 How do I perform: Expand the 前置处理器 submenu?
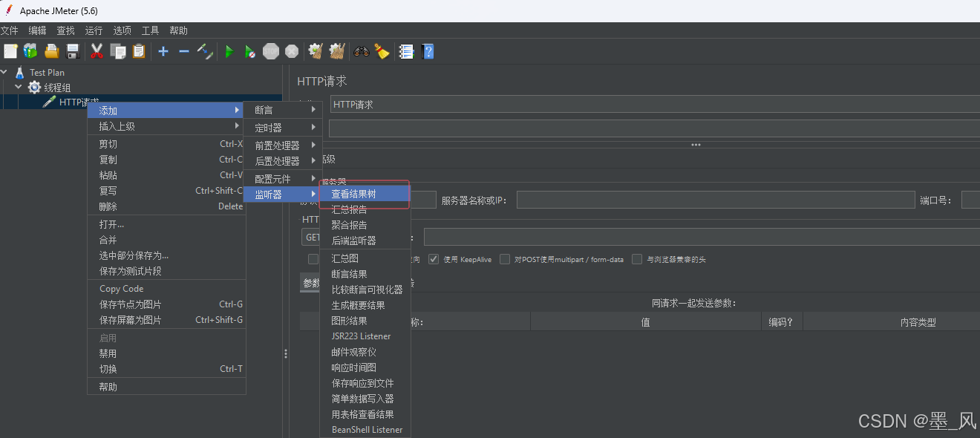(x=283, y=146)
